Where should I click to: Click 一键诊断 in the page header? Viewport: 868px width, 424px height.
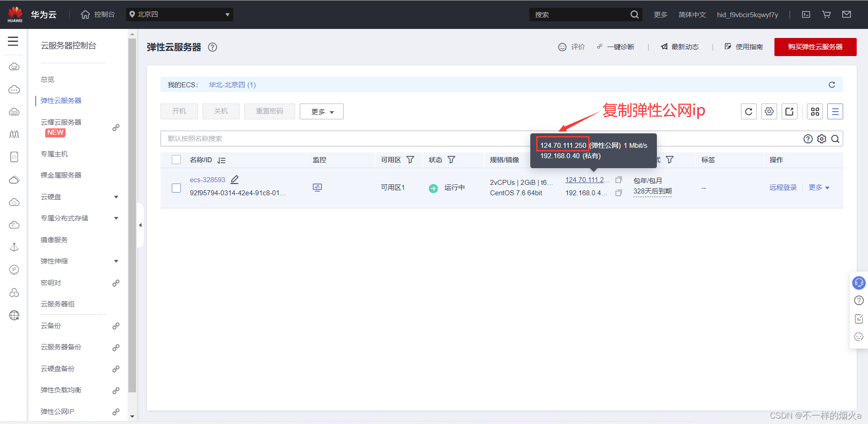616,47
